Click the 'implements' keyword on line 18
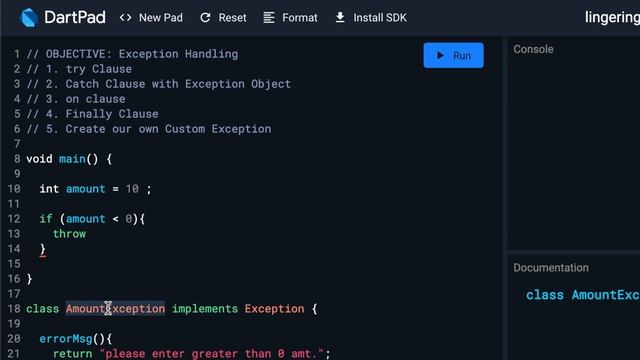The image size is (640, 360). pos(204,309)
